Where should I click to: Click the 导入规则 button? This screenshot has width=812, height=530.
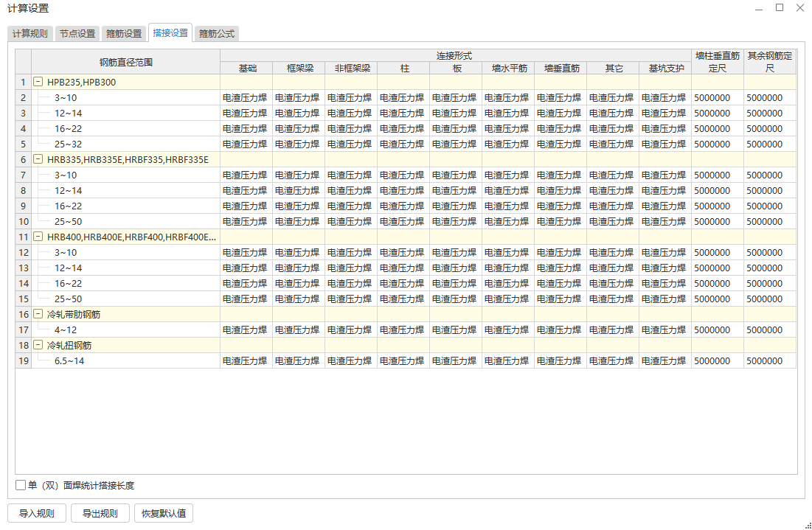pos(37,513)
